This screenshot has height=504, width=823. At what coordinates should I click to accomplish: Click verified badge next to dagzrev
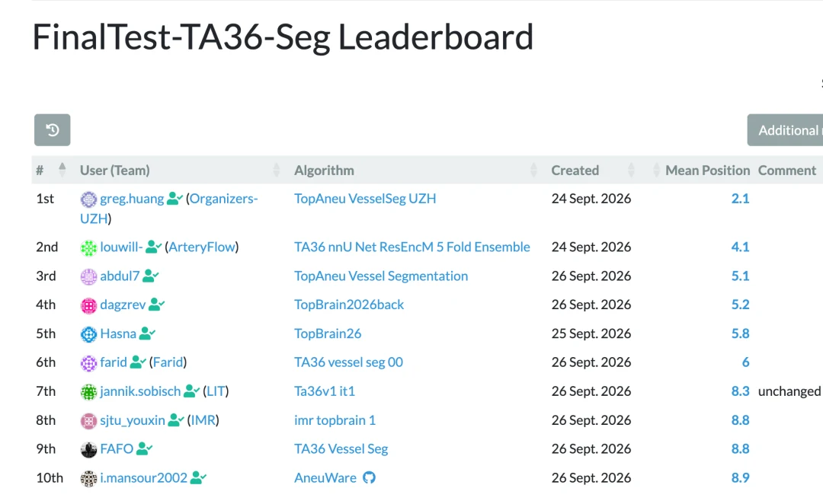click(x=156, y=305)
